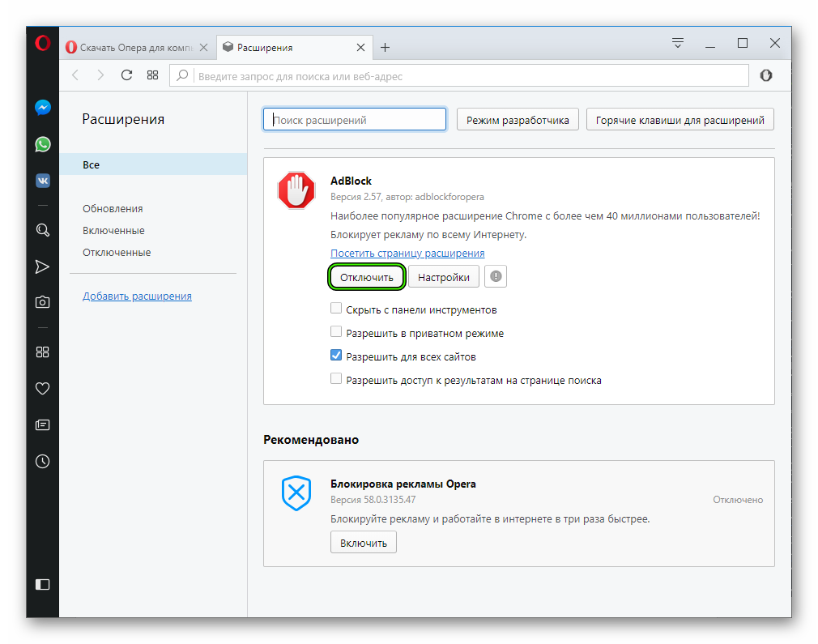Take a snapshot with the camera icon

pyautogui.click(x=43, y=302)
